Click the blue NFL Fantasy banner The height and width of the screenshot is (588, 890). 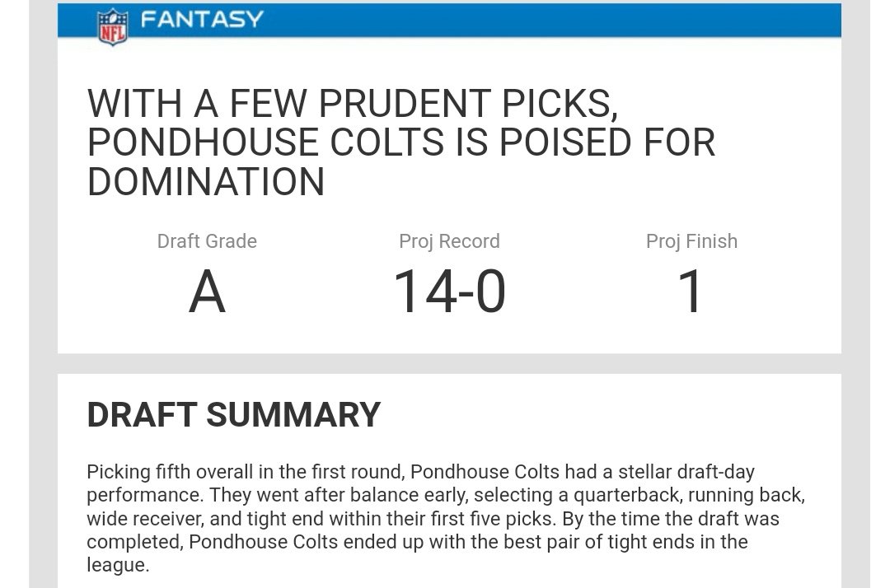click(x=449, y=21)
